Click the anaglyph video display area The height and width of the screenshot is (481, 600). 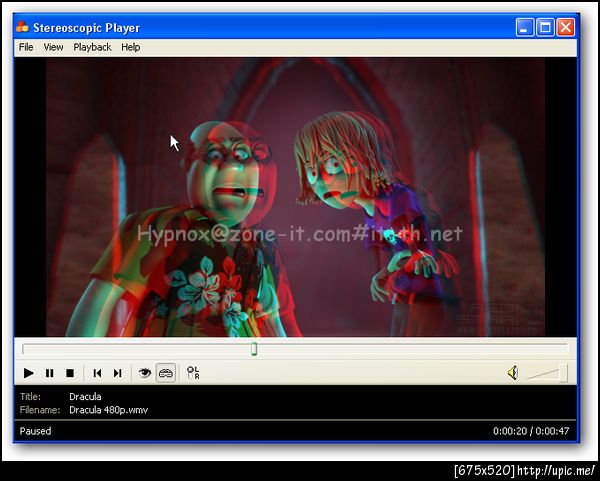pyautogui.click(x=295, y=197)
